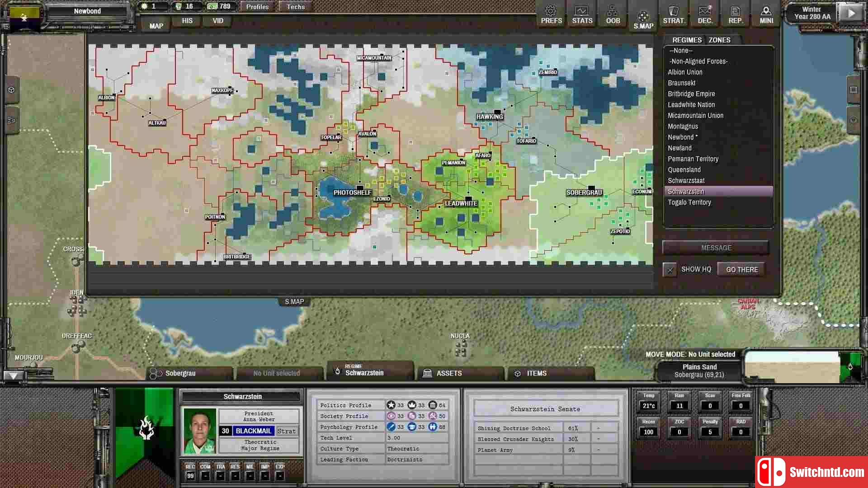Click the SOBERGRAU city on map
This screenshot has height=488, width=868.
click(x=584, y=192)
